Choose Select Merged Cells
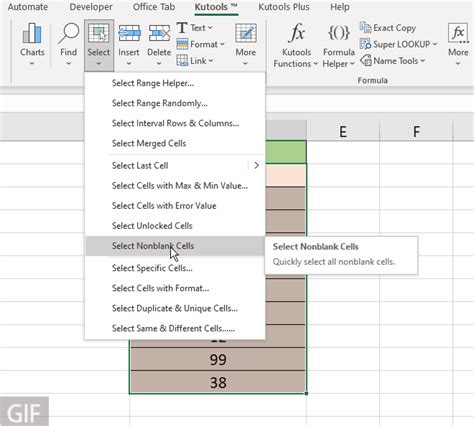 (175, 143)
